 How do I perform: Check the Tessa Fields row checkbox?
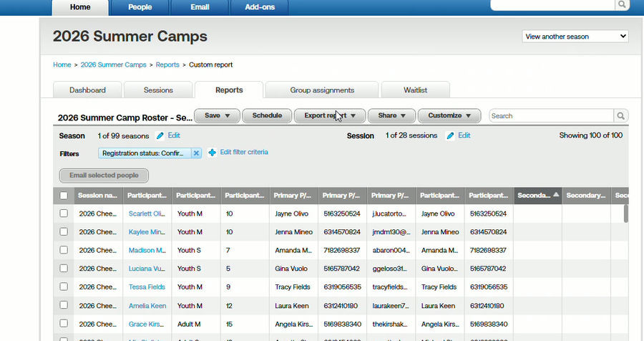tap(64, 287)
